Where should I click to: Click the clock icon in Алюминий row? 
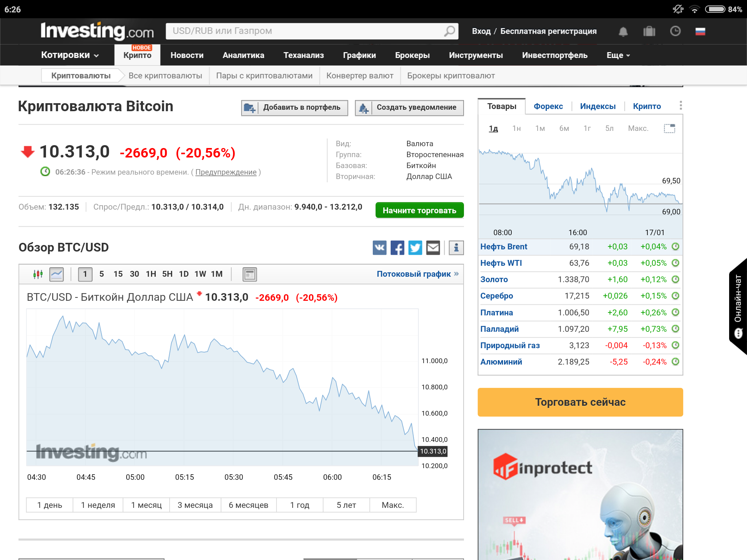click(x=676, y=362)
